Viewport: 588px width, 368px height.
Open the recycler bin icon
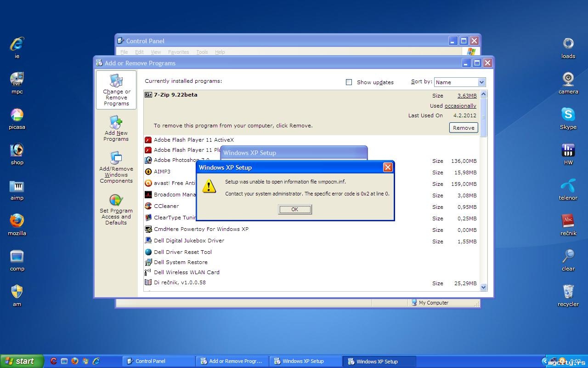(568, 292)
